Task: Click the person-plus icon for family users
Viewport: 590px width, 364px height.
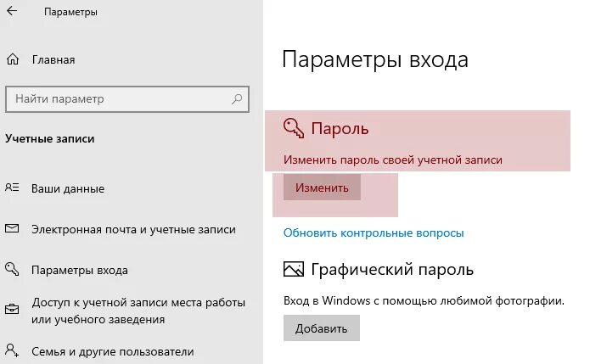Action: point(12,350)
